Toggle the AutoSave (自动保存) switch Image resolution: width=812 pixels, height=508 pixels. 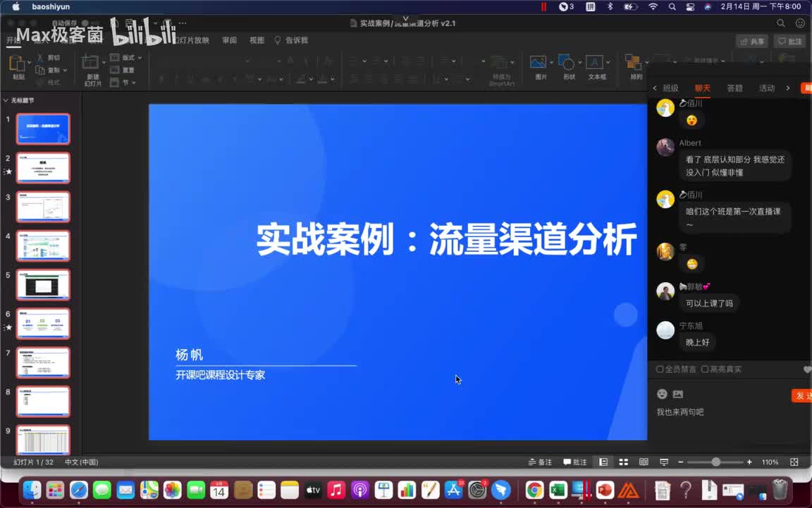point(90,23)
